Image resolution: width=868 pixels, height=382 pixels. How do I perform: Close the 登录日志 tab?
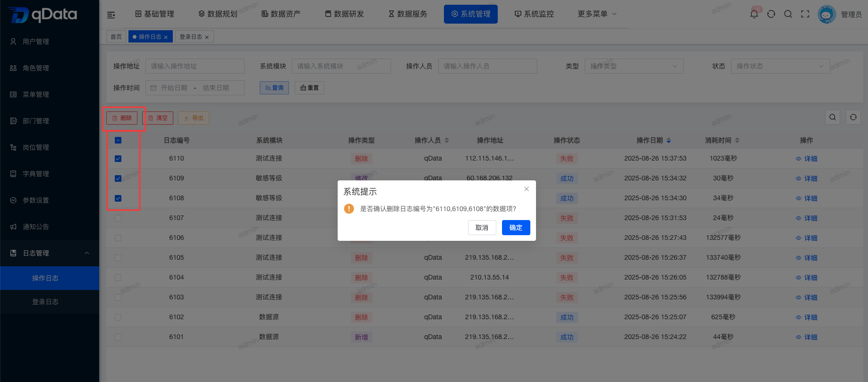tap(207, 37)
